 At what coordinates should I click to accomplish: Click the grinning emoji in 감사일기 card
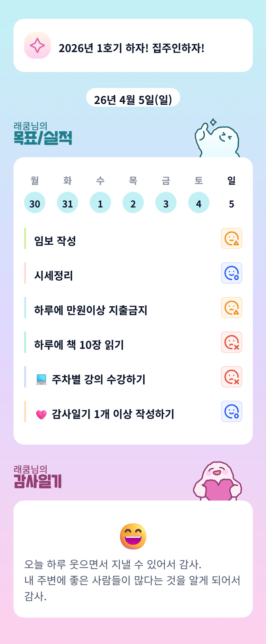click(x=133, y=536)
